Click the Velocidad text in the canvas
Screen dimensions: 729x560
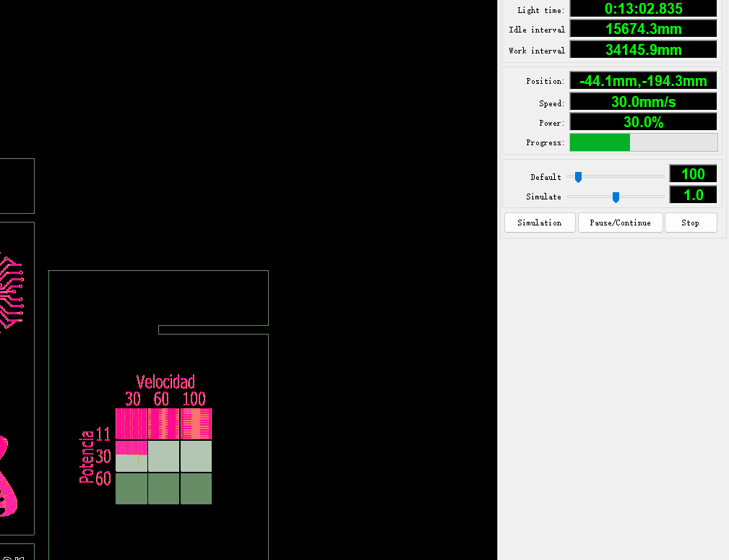point(165,382)
